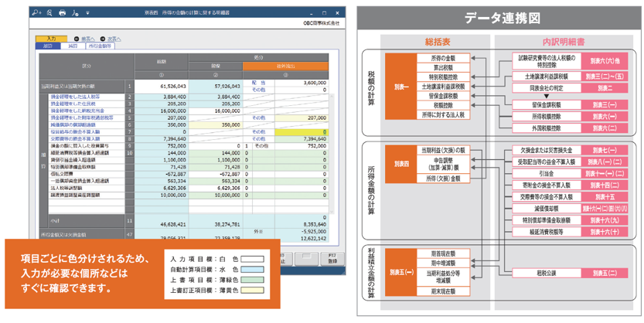644x323 pixels.
Task: Switch to the 所得金額等 tab
Action: [x=101, y=46]
